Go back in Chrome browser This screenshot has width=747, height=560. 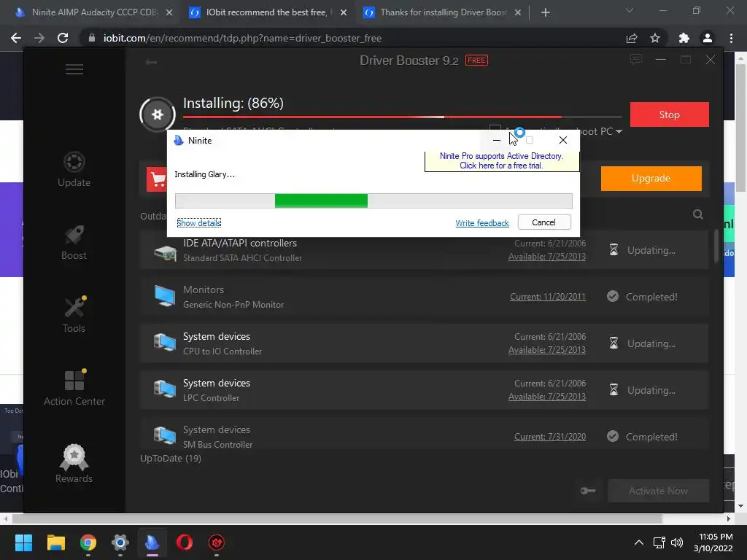click(x=16, y=38)
